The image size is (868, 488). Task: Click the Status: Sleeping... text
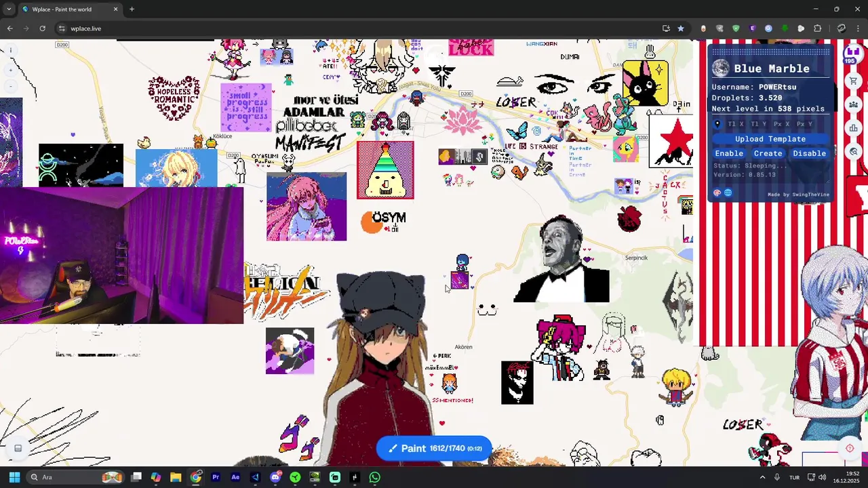[751, 166]
